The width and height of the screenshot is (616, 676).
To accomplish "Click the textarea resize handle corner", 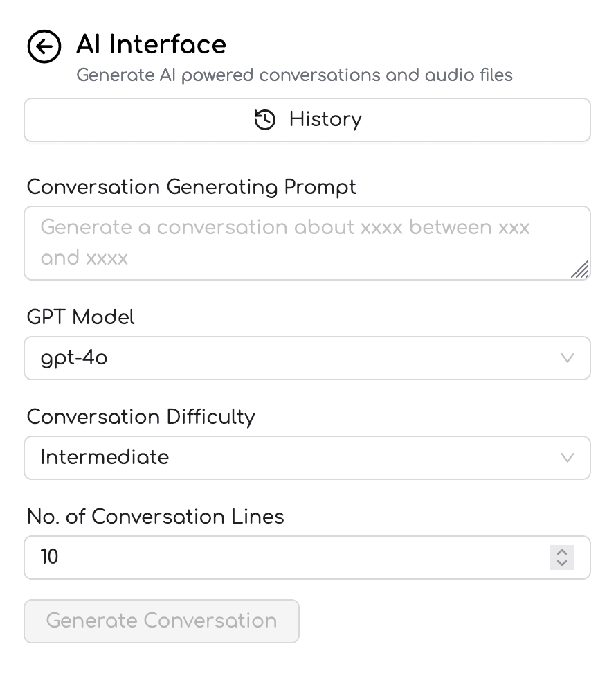I will tap(580, 270).
